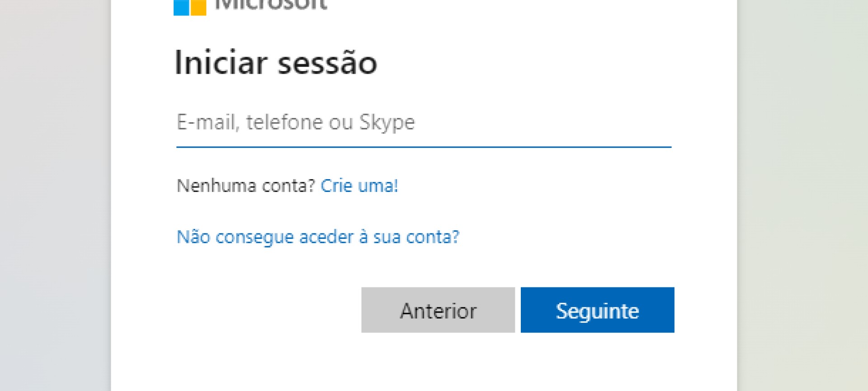Viewport: 868px width, 391px height.
Task: Click the word Nenhuma before the link
Action: click(x=217, y=186)
